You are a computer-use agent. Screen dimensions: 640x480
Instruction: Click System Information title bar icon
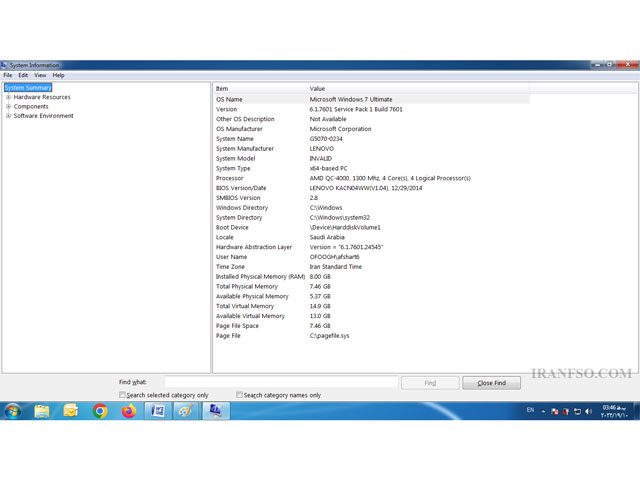4,65
